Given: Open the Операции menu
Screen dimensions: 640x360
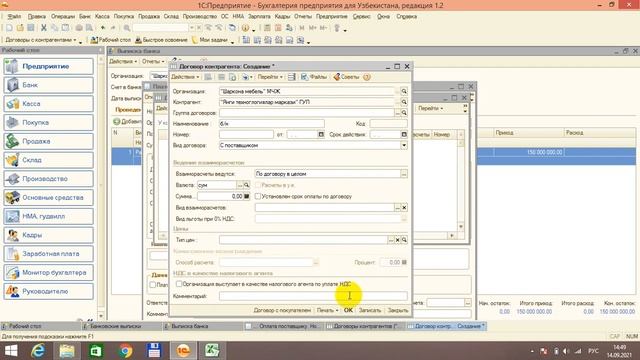Looking at the screenshot, I should [x=63, y=16].
